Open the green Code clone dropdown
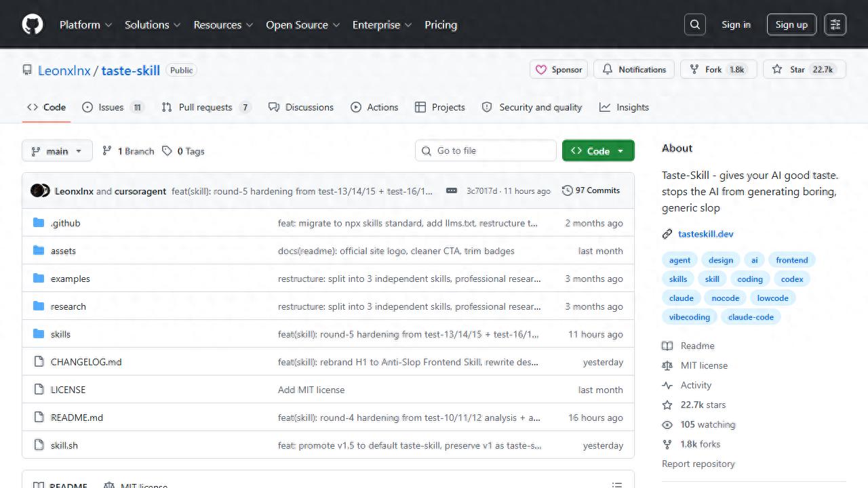Image resolution: width=868 pixels, height=488 pixels. coord(598,151)
